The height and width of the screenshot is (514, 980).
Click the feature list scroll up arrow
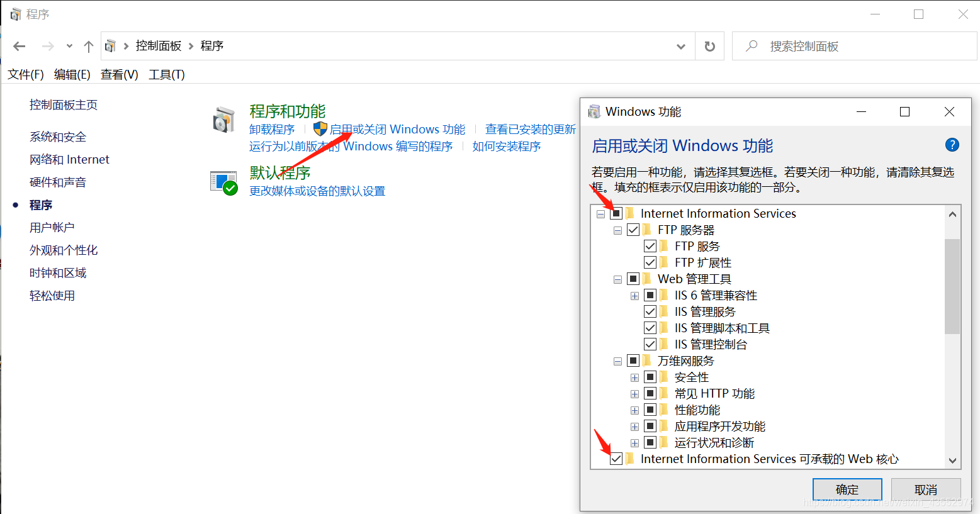point(952,214)
